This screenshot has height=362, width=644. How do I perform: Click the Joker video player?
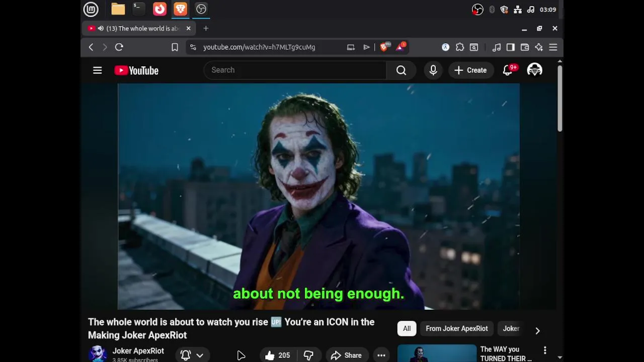(318, 196)
